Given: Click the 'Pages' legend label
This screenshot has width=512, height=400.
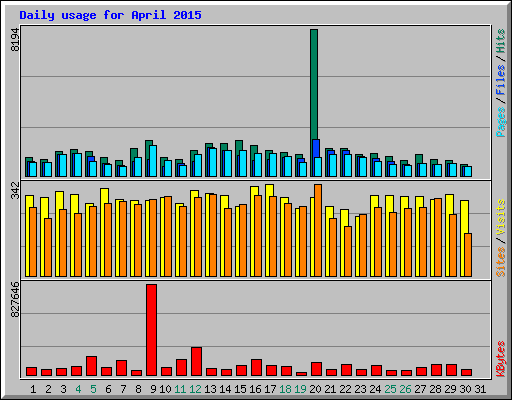Looking at the screenshot, I should click(501, 122).
